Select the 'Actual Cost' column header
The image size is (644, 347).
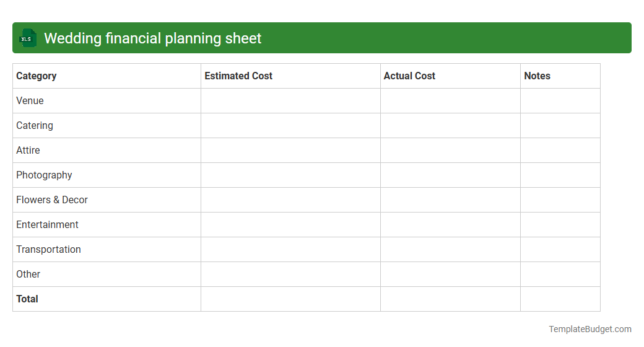[x=450, y=76]
